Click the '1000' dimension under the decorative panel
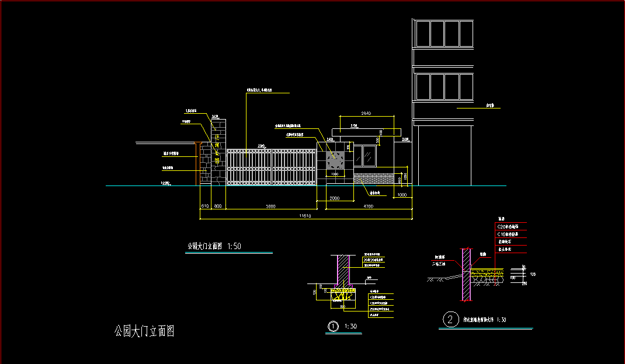625x364 pixels. click(335, 174)
